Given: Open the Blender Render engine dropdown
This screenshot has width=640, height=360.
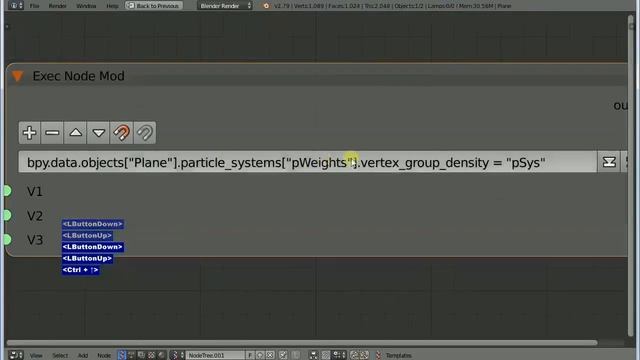Looking at the screenshot, I should tap(225, 6).
